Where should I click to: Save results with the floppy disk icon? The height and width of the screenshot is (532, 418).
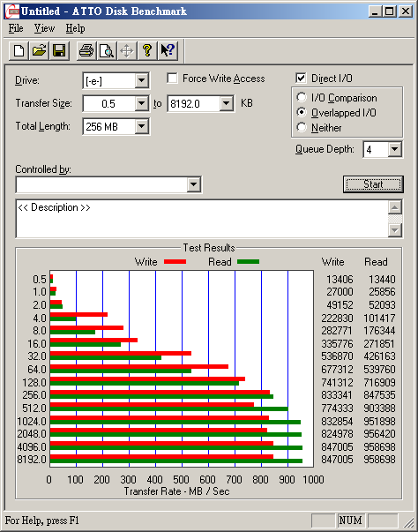(x=59, y=51)
